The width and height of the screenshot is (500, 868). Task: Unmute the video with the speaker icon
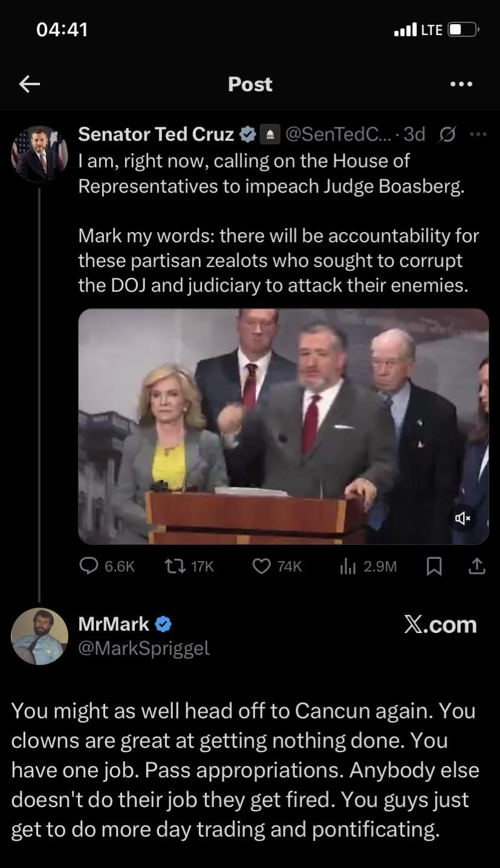tap(463, 518)
